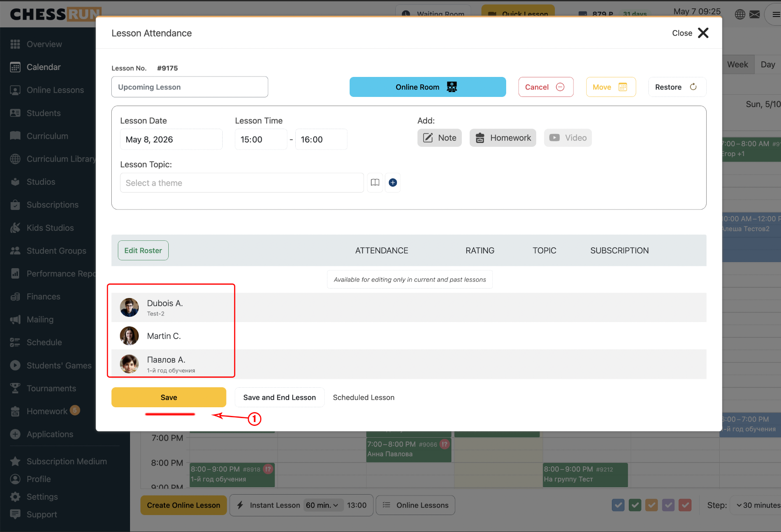Screen dimensions: 781x532
Task: Open the 8:00–9:00 PM lesson #9212
Action: [x=585, y=475]
